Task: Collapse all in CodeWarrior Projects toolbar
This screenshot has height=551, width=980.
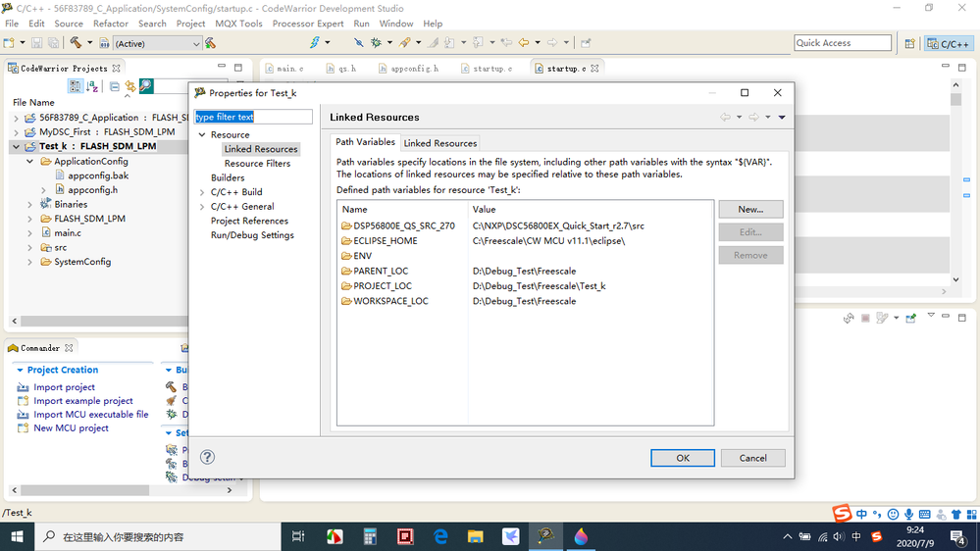Action: [115, 86]
